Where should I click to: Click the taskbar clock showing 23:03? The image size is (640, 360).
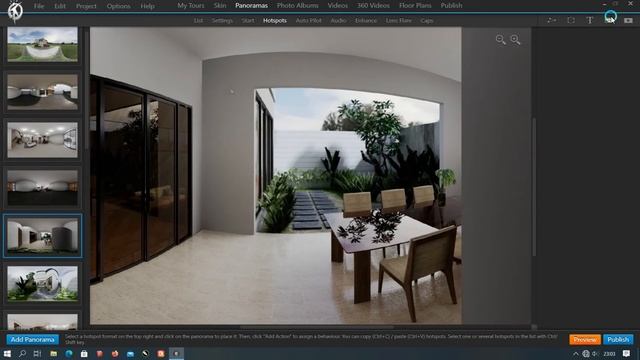609,354
